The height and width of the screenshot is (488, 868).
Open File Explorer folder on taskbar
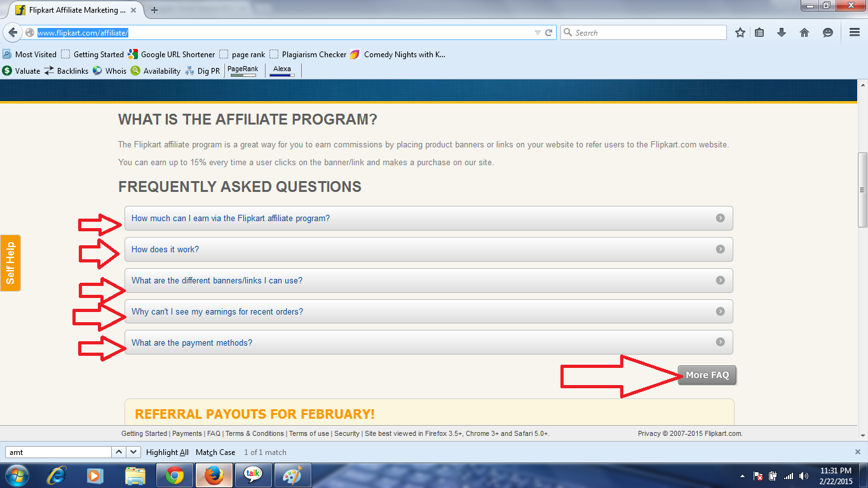pyautogui.click(x=135, y=475)
